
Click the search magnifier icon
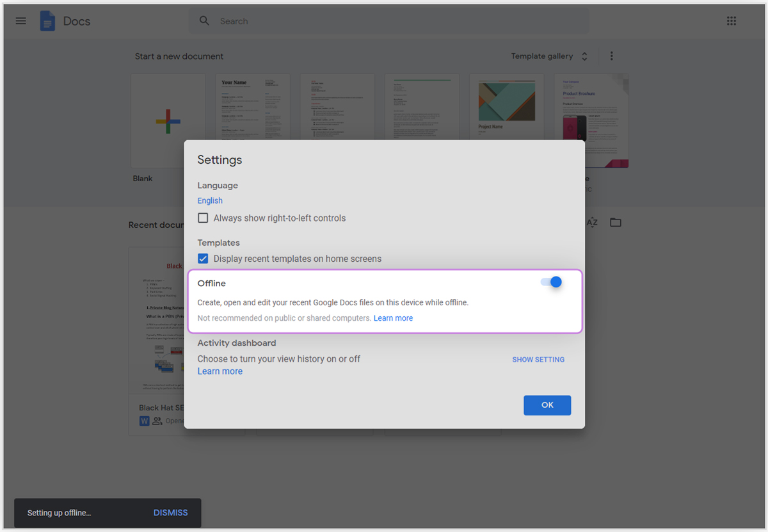[204, 21]
